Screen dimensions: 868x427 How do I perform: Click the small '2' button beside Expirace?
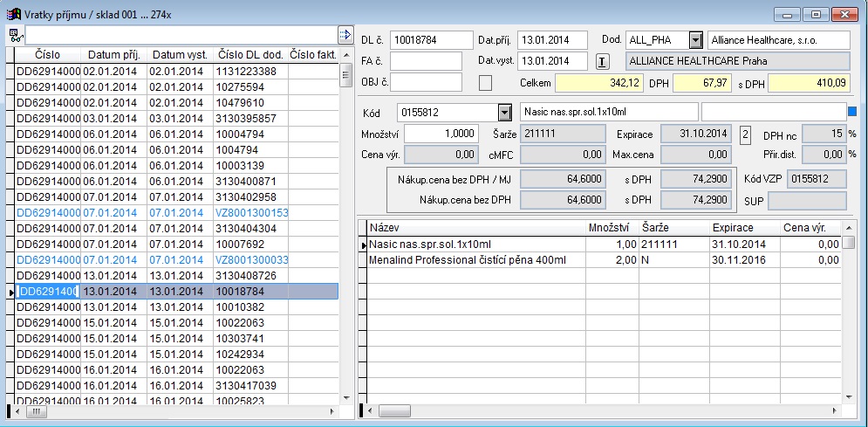click(746, 134)
